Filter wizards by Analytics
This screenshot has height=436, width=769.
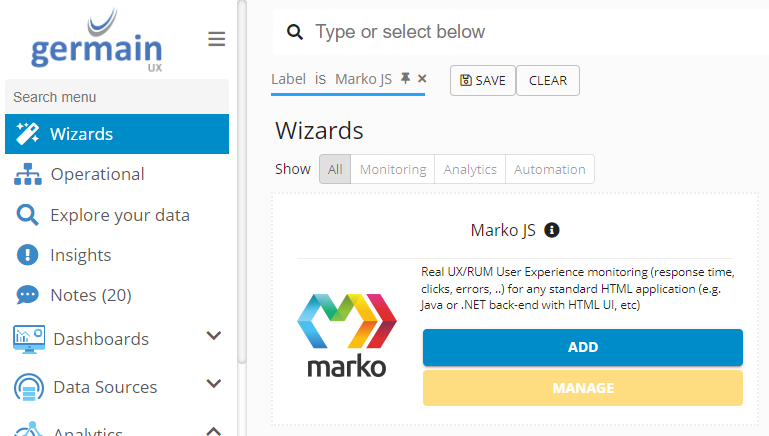pos(470,169)
